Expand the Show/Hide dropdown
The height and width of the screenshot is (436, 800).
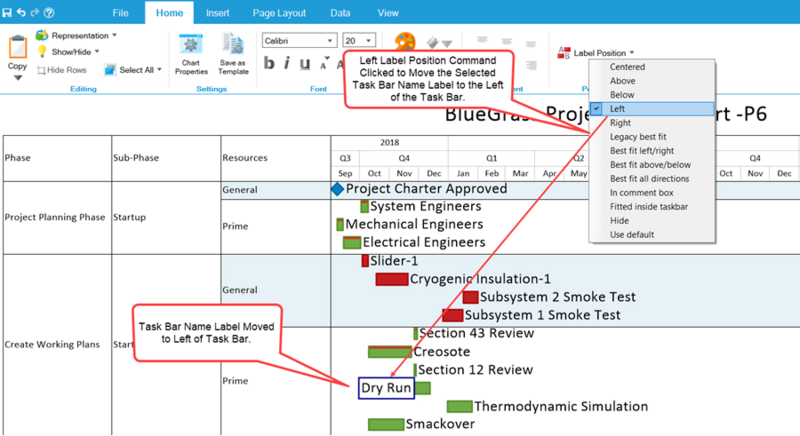point(97,52)
